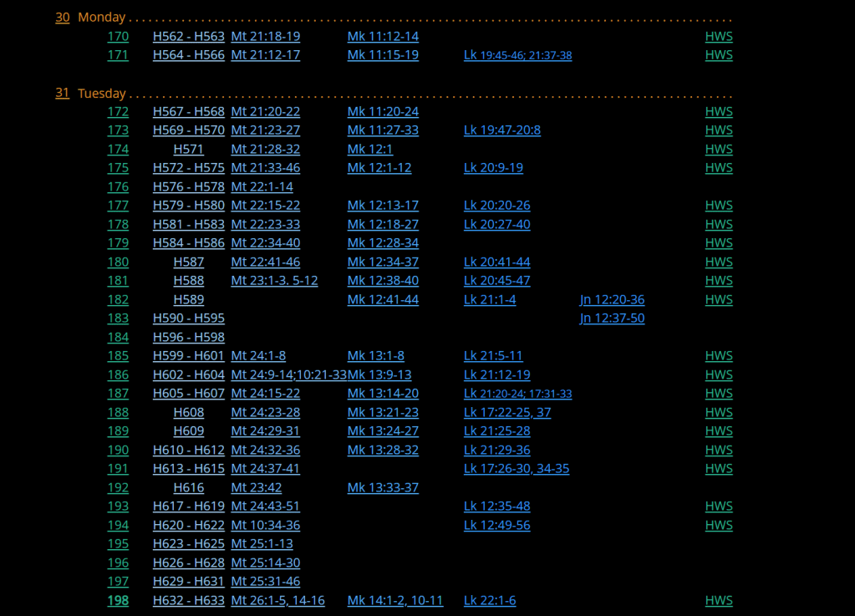Image resolution: width=855 pixels, height=616 pixels.
Task: Open Jn 12:37-50 passage link
Action: pyautogui.click(x=612, y=318)
